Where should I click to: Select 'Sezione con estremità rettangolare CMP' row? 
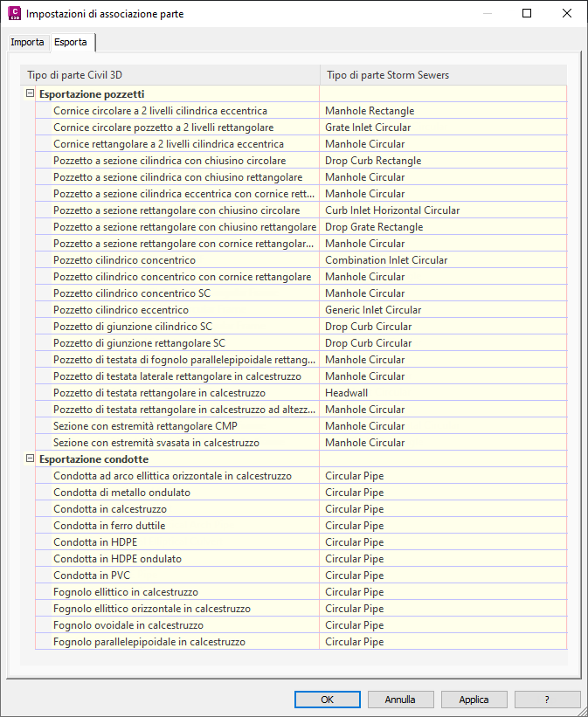177,426
